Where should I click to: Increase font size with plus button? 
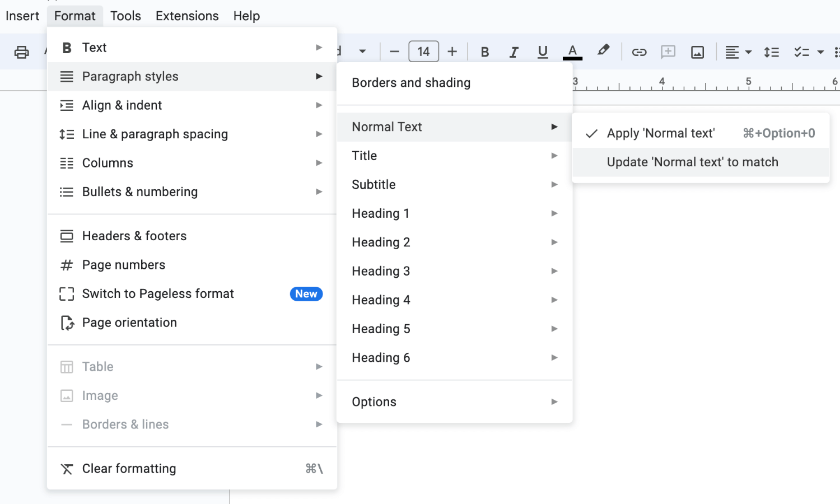pos(452,52)
